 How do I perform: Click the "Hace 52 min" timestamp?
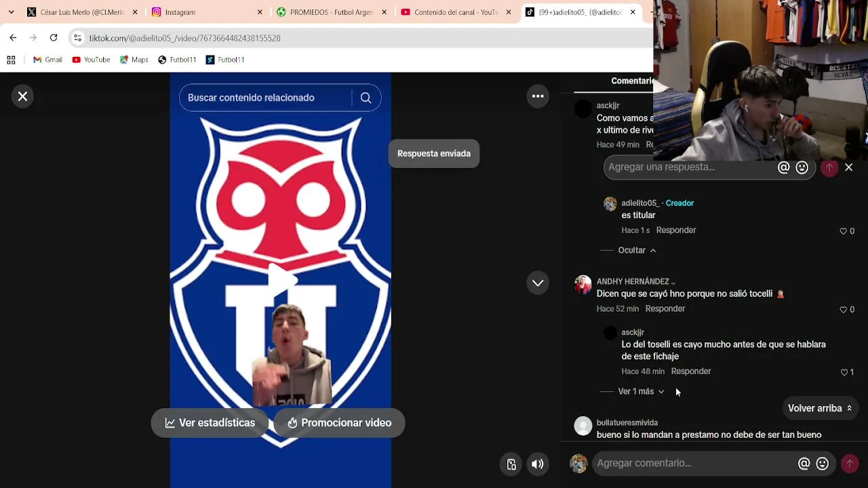coord(618,309)
